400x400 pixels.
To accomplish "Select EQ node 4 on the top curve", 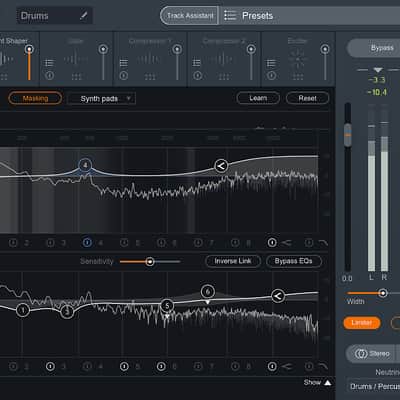I will [x=85, y=165].
